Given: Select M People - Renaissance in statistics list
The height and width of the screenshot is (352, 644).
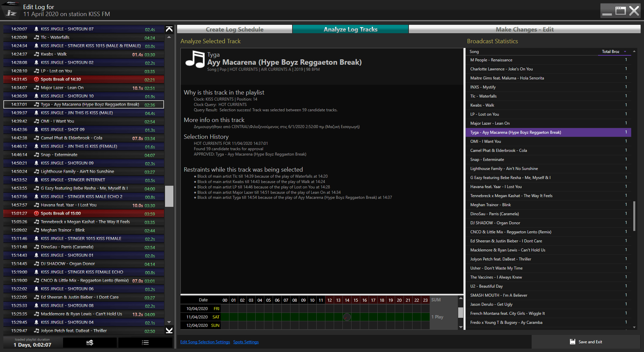Looking at the screenshot, I should click(549, 60).
